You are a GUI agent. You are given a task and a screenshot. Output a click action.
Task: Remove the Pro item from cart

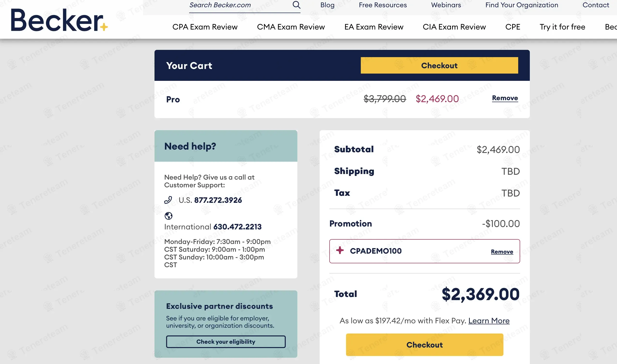505,98
